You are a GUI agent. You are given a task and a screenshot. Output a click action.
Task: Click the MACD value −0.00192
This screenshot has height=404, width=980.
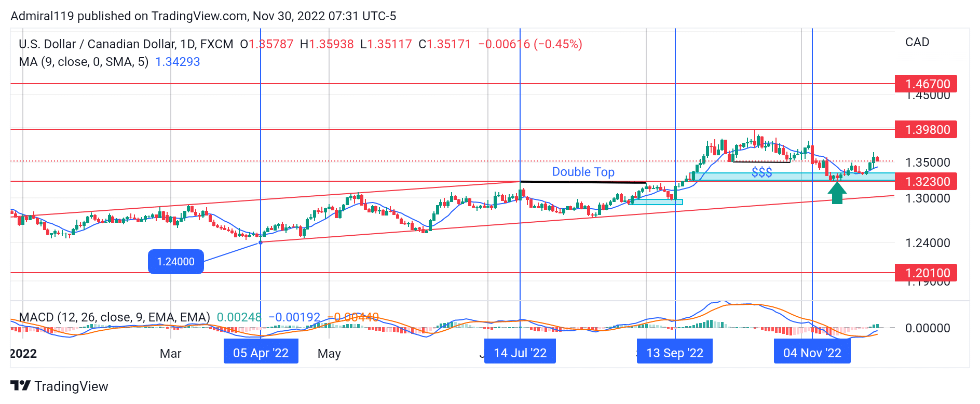(294, 317)
